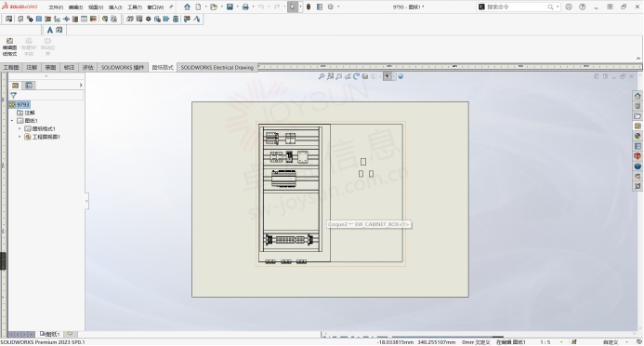
Task: Switch to the 草图 ribbon tab
Action: click(x=50, y=67)
